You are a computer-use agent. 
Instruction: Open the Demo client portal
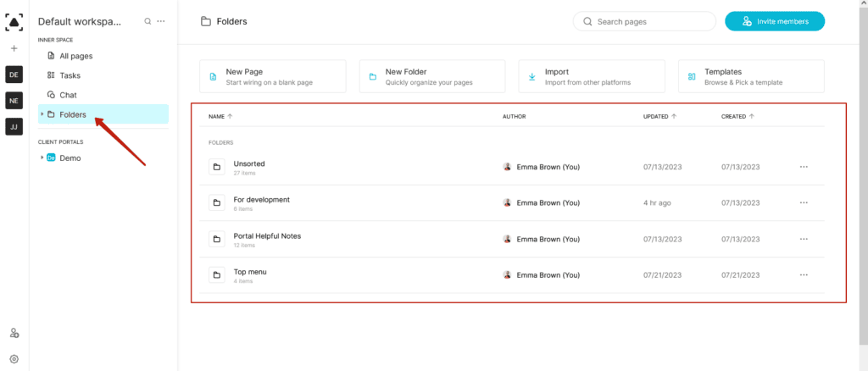click(70, 158)
